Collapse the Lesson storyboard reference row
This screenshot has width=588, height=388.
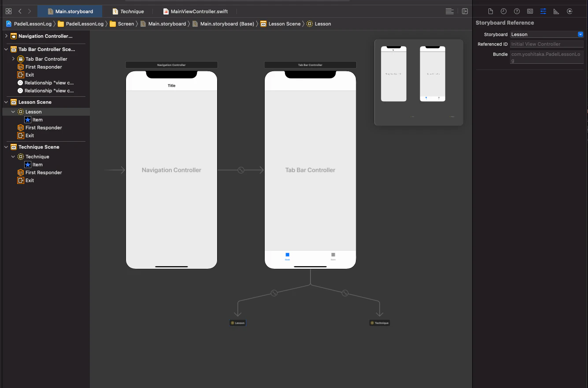pyautogui.click(x=13, y=112)
